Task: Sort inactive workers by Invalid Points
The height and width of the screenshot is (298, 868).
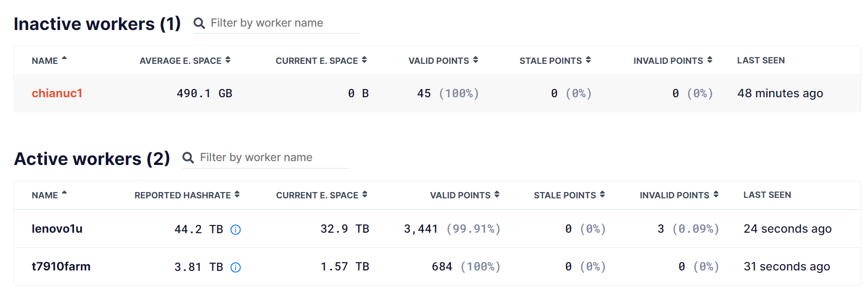Action: point(673,60)
